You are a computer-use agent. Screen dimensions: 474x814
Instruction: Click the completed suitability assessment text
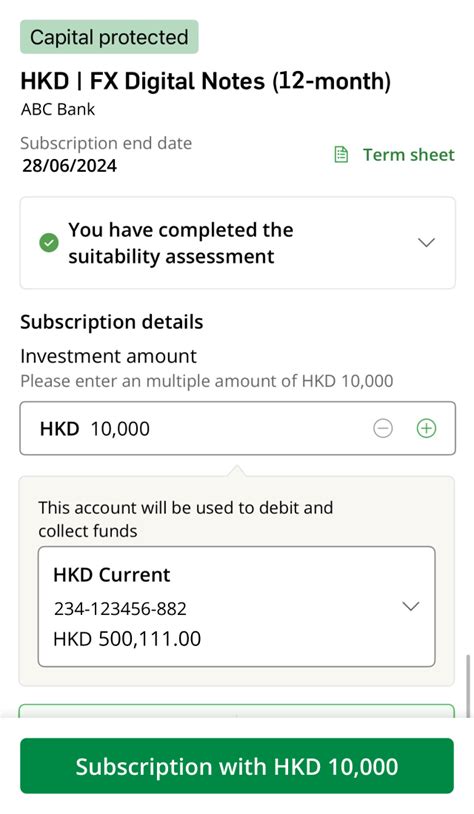[x=181, y=243]
